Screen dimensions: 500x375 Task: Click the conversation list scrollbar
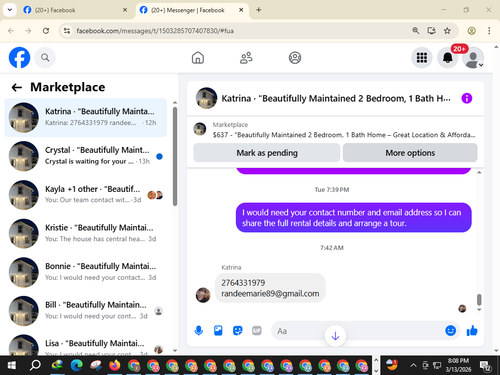[175, 156]
